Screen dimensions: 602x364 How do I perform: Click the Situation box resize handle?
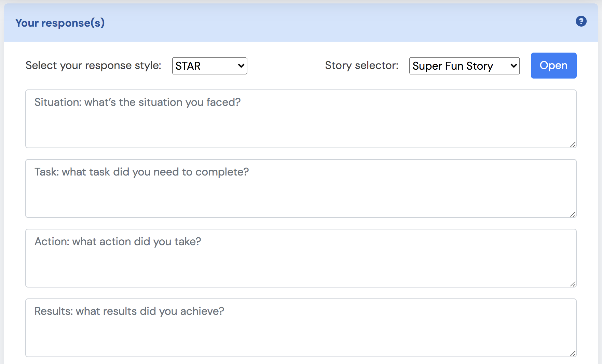pos(573,144)
